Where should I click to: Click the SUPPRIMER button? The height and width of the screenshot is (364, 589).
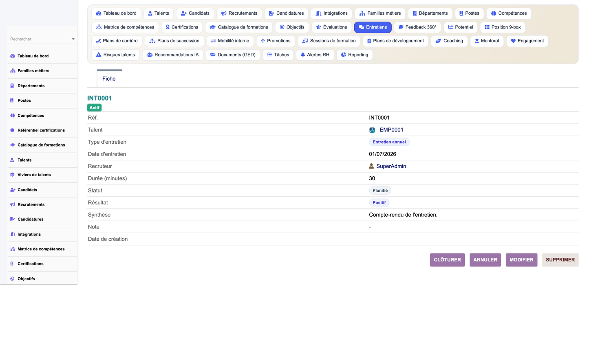point(560,260)
